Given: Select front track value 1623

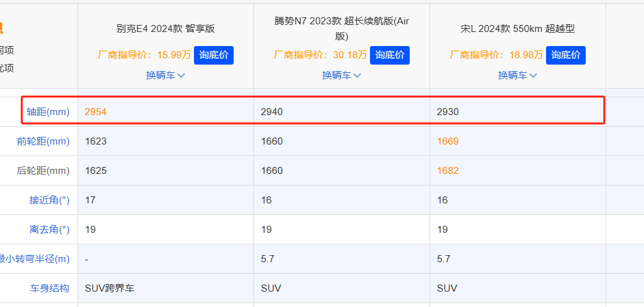Looking at the screenshot, I should [95, 141].
